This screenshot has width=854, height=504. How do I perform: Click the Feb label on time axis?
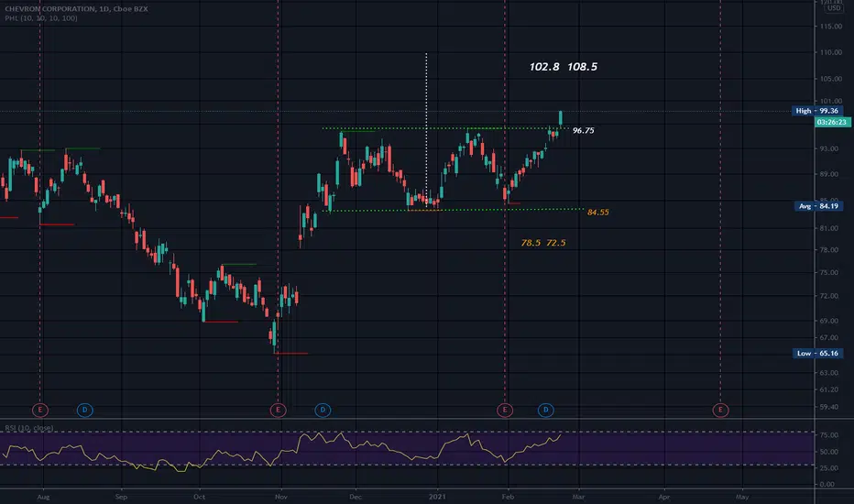508,497
